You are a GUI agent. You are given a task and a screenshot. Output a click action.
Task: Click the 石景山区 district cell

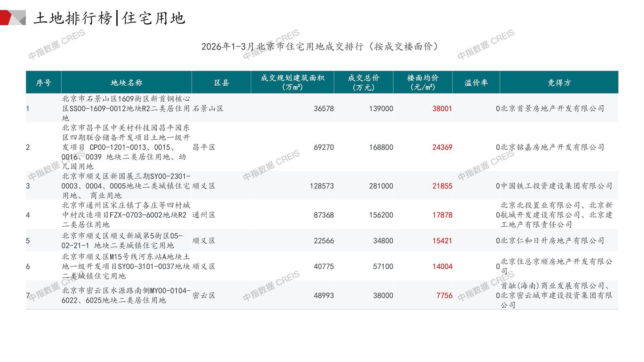point(208,109)
